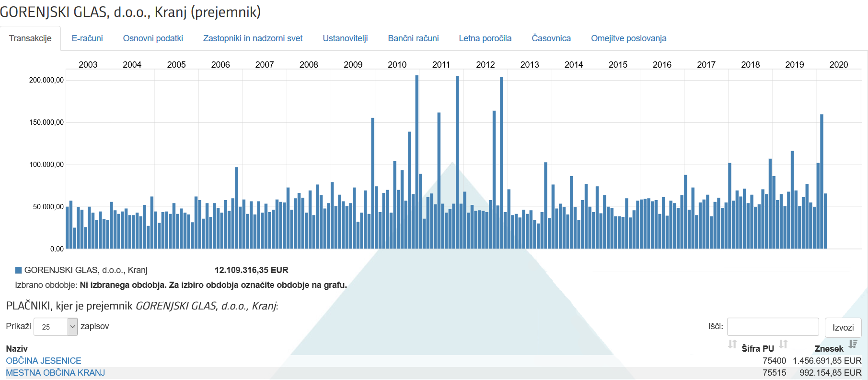Open the OBČINA JESENICE payer link

(x=44, y=361)
